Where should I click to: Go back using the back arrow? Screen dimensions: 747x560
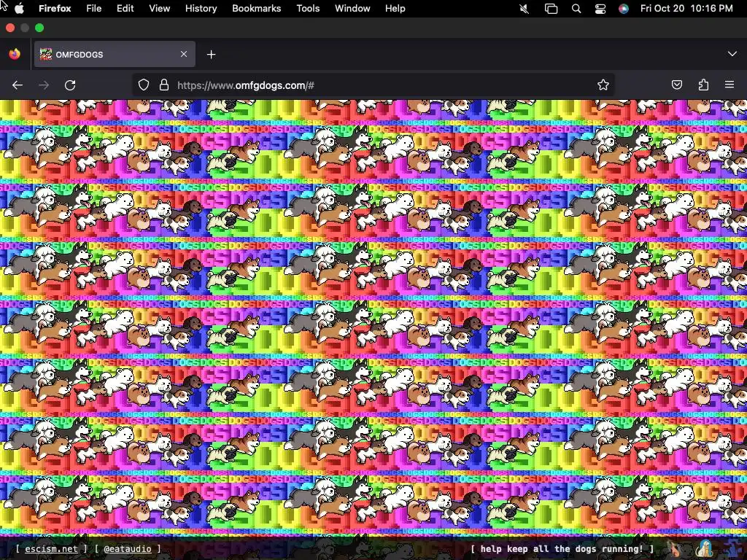coord(18,85)
